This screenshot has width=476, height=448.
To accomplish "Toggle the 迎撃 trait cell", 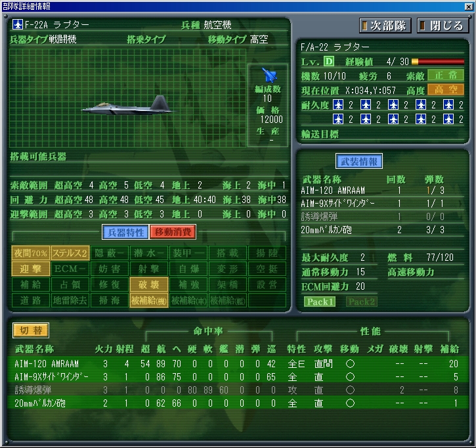I will [x=31, y=269].
